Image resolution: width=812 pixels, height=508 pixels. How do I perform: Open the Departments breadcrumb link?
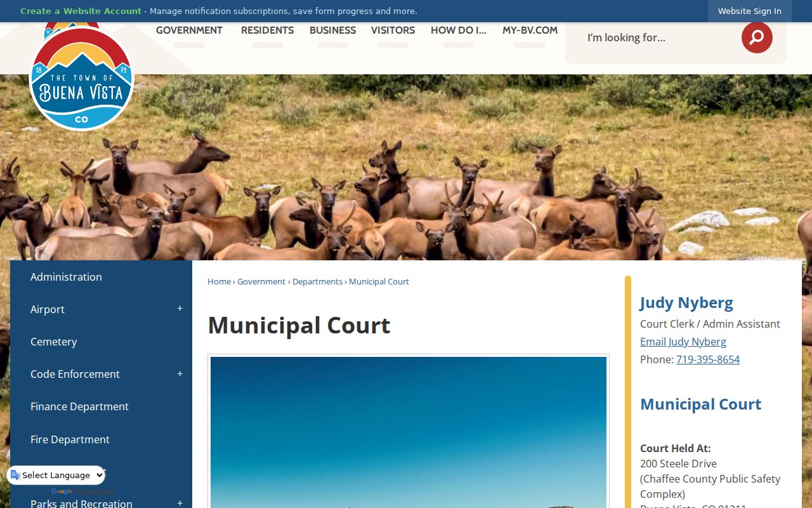[x=317, y=281]
